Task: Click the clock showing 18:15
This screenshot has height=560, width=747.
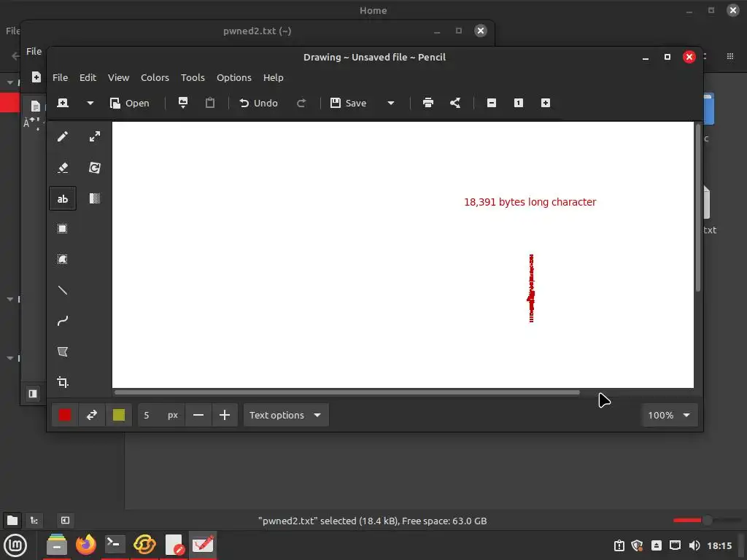Action: click(x=719, y=545)
